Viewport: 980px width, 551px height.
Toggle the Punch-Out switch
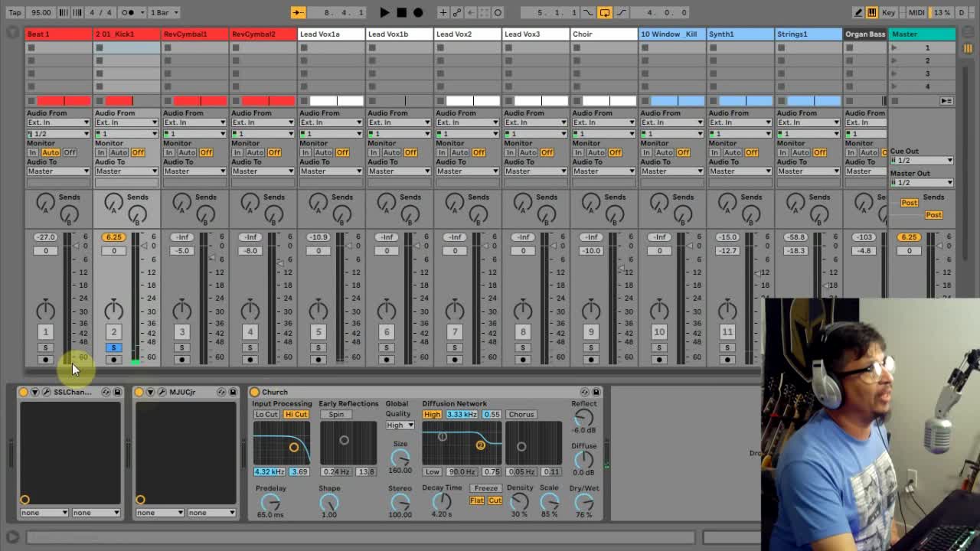pyautogui.click(x=621, y=12)
